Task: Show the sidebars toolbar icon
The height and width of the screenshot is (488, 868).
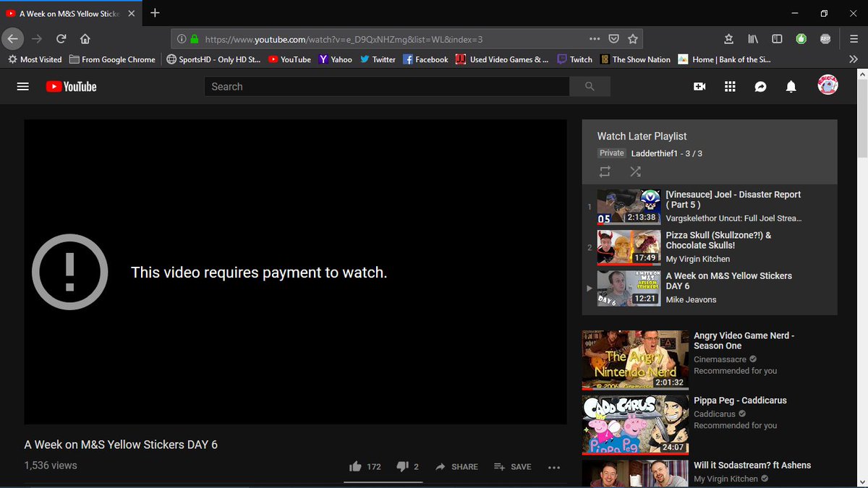Action: coord(777,39)
